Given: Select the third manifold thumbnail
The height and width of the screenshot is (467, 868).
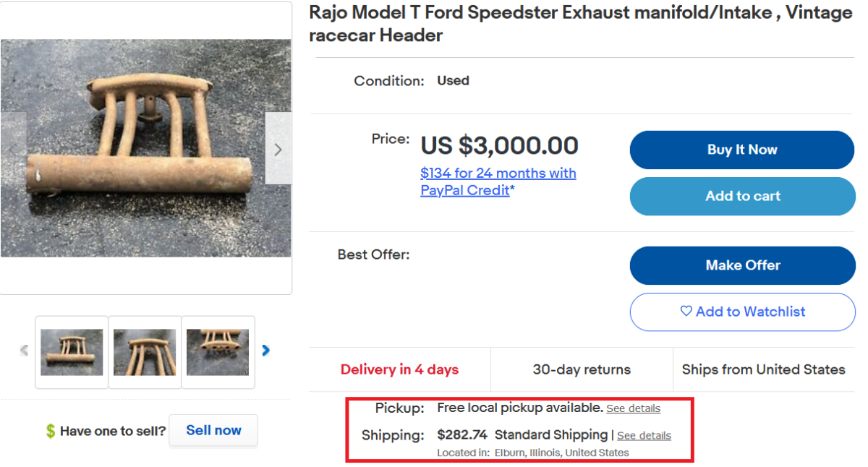Looking at the screenshot, I should click(x=218, y=352).
